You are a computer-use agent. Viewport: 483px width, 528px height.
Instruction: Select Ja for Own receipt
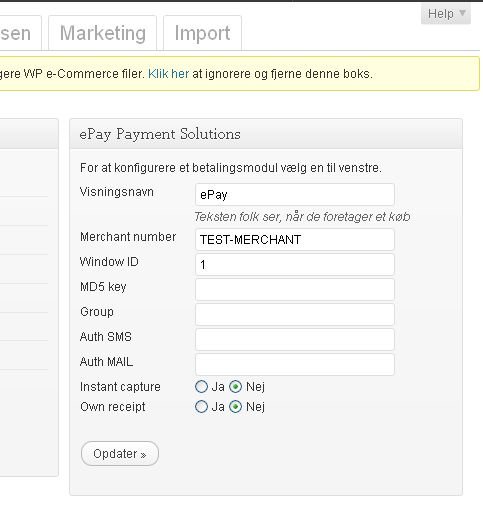[x=201, y=407]
